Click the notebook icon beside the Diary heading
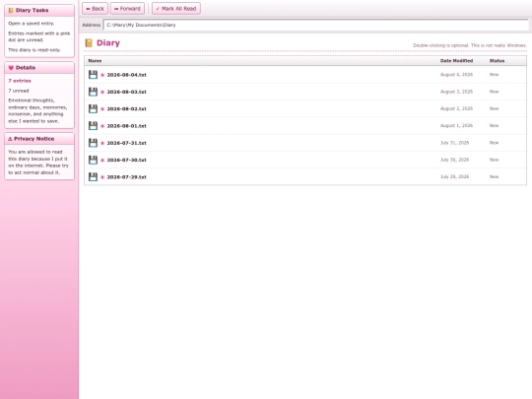The width and height of the screenshot is (532, 399). (x=89, y=42)
